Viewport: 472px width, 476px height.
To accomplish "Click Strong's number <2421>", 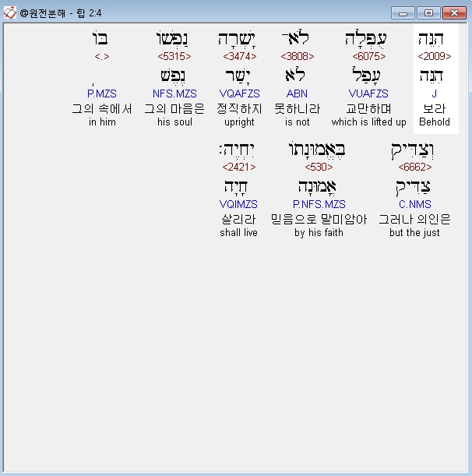I will click(239, 167).
